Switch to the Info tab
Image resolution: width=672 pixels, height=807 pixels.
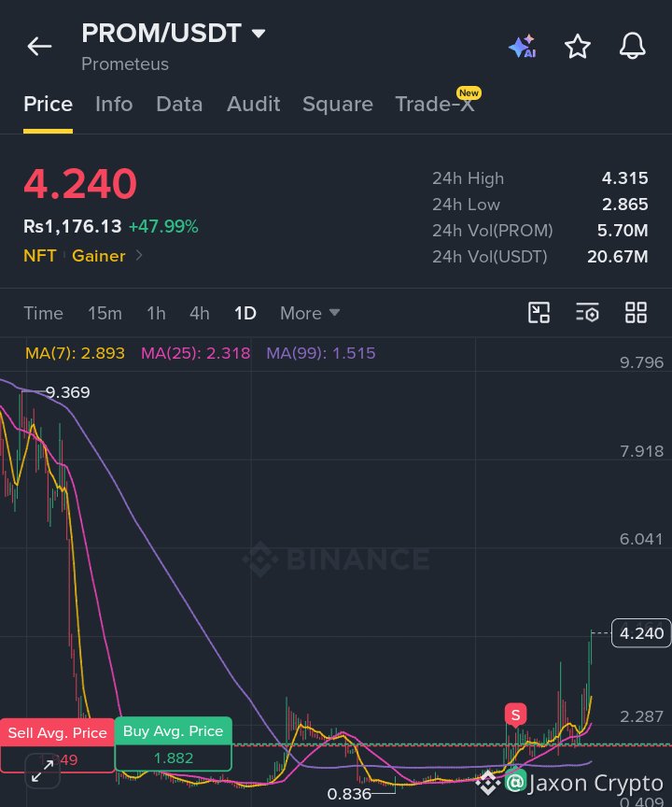click(114, 104)
